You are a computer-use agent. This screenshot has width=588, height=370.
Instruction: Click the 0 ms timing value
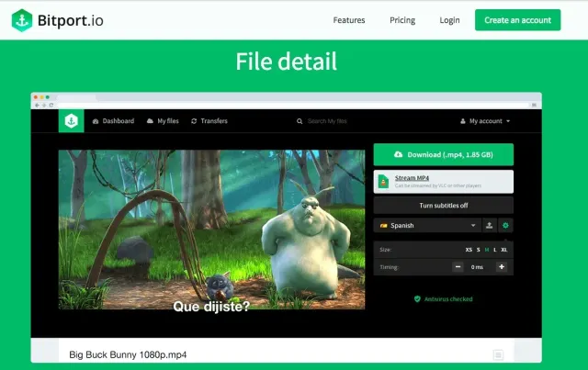pos(477,267)
